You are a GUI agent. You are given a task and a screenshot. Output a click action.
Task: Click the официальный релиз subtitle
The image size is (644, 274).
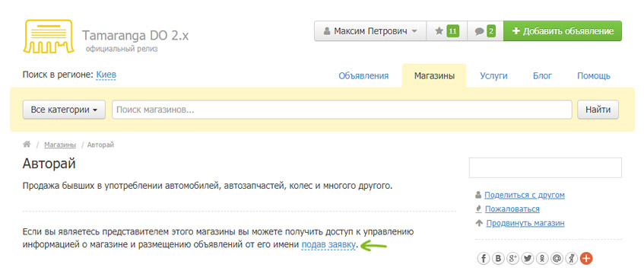[x=122, y=49]
